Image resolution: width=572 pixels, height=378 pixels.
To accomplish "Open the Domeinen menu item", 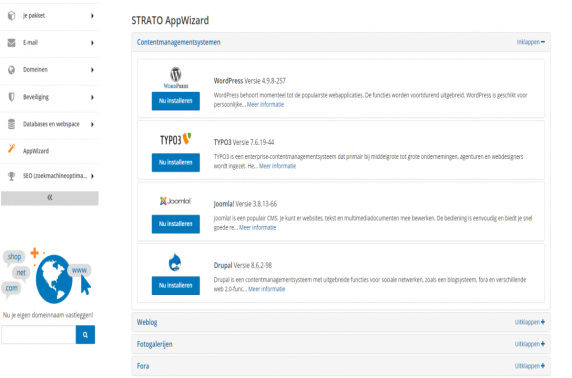I will 50,70.
